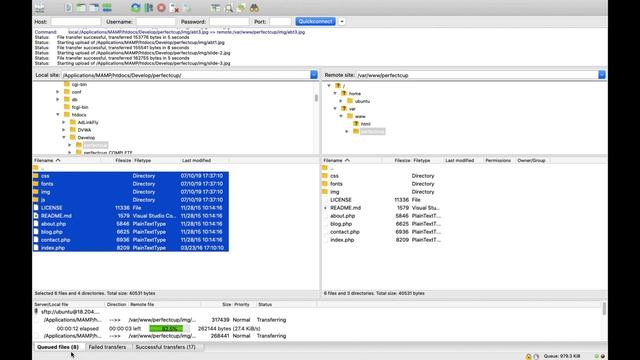Select index.php in the local file list

point(131,248)
